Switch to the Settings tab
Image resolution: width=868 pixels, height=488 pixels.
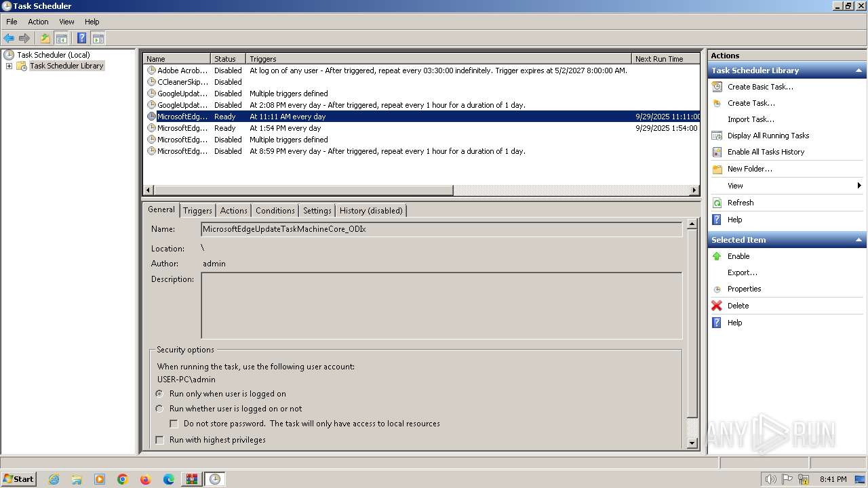[317, 211]
